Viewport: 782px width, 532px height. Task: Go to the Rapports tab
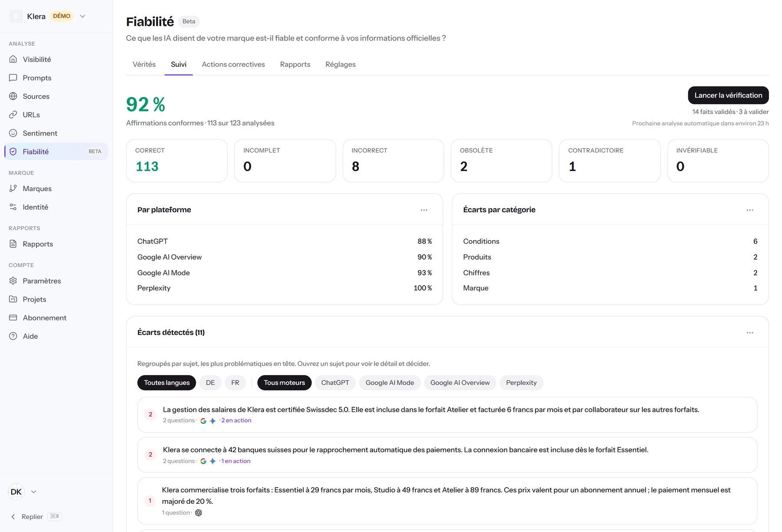coord(295,64)
